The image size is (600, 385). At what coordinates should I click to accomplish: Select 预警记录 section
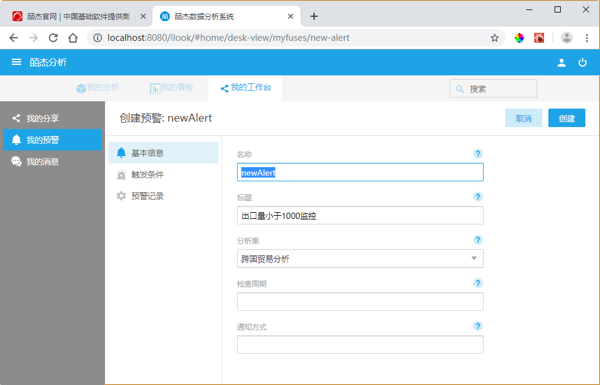pos(163,196)
